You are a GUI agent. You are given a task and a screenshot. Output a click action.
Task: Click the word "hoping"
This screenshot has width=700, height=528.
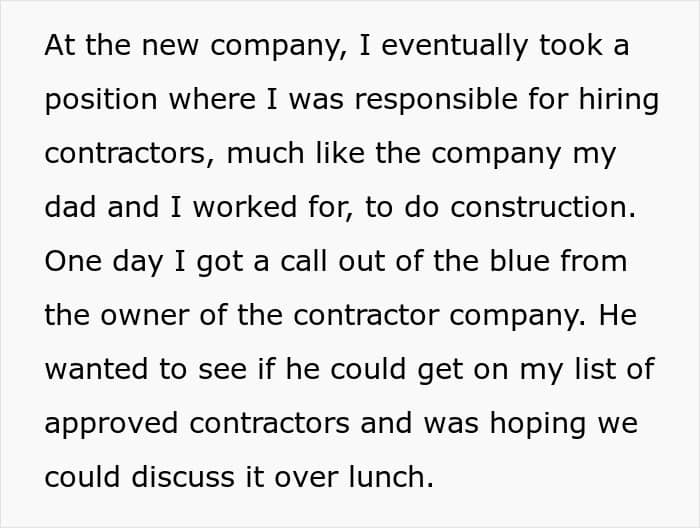[538, 424]
